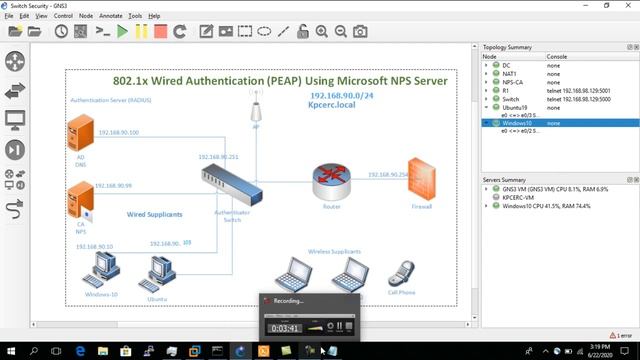Browse switches in the device sidebar

pyautogui.click(x=15, y=91)
